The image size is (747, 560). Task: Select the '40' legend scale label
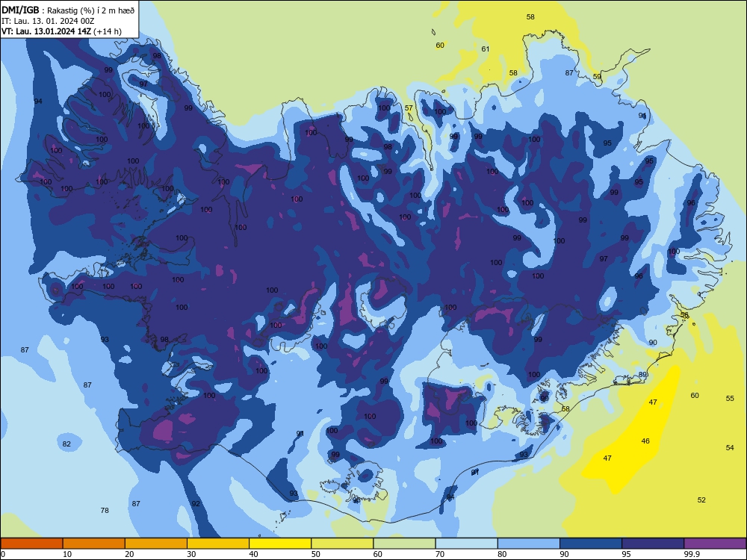pyautogui.click(x=253, y=554)
